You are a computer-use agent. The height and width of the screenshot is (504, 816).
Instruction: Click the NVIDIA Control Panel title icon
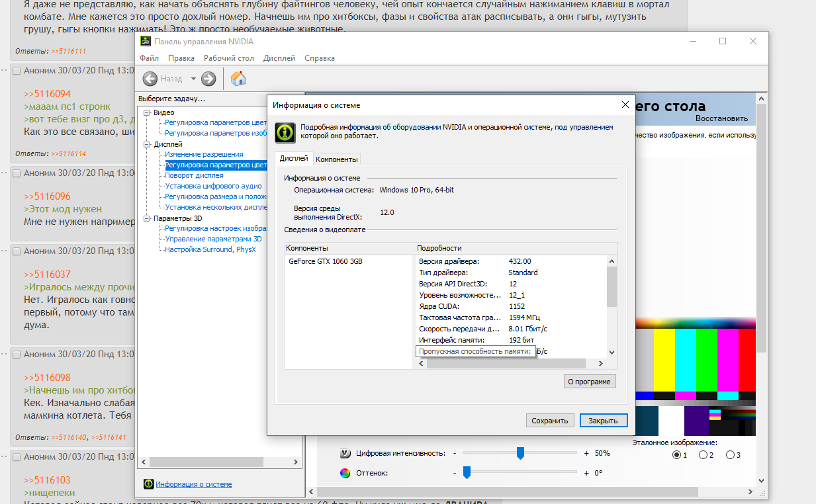(146, 41)
